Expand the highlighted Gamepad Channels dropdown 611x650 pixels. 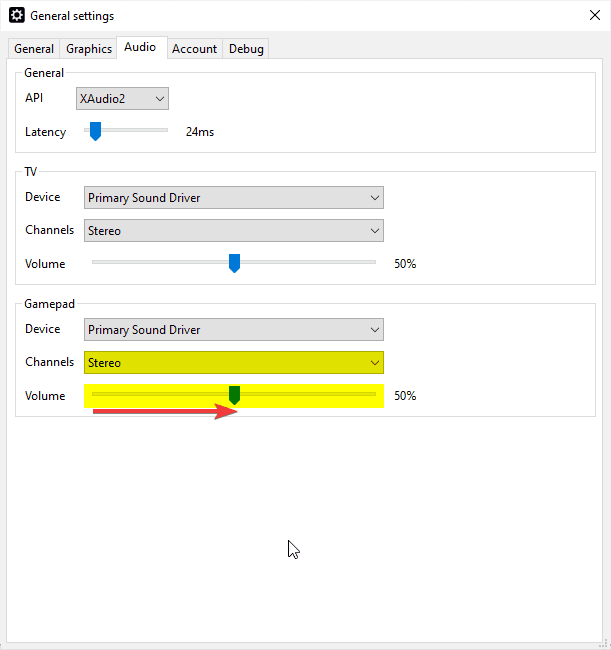pos(234,363)
